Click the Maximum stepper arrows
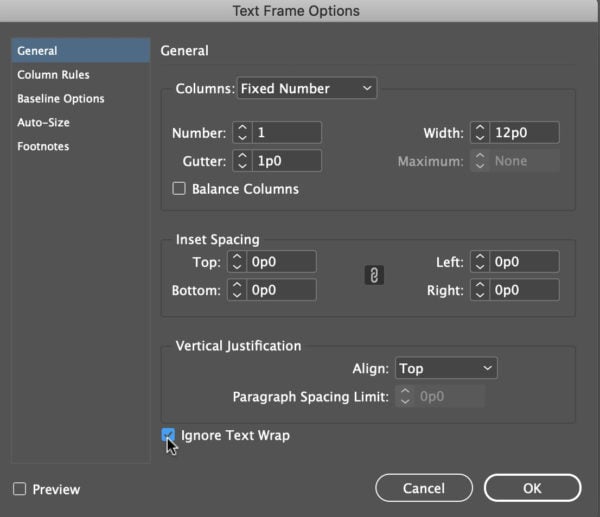600x517 pixels. coord(480,161)
